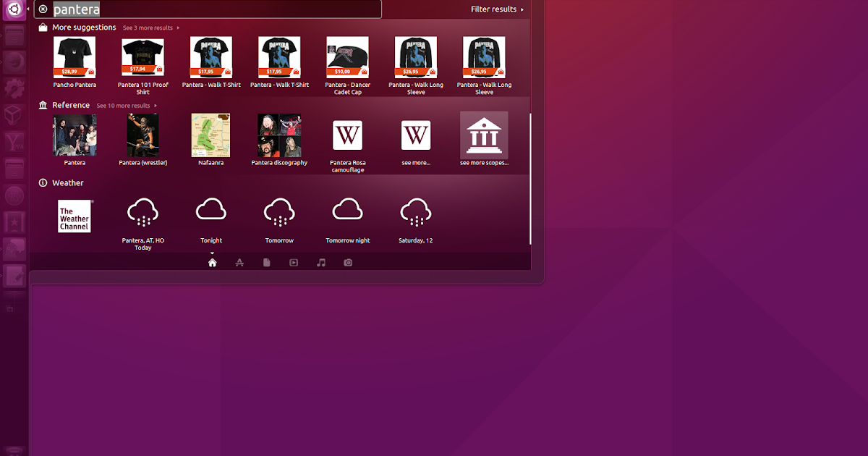868x456 pixels.
Task: View the 'Tomorrow night' weather forecast
Action: point(347,210)
